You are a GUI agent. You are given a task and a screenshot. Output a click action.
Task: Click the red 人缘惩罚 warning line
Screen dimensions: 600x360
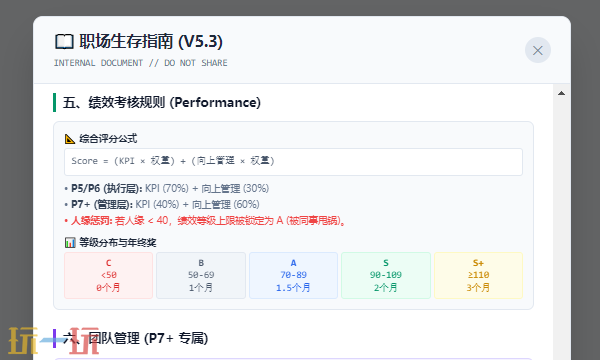[205, 221]
